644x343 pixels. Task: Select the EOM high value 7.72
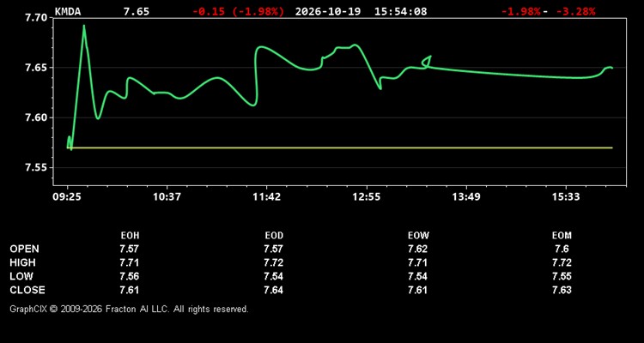[562, 262]
